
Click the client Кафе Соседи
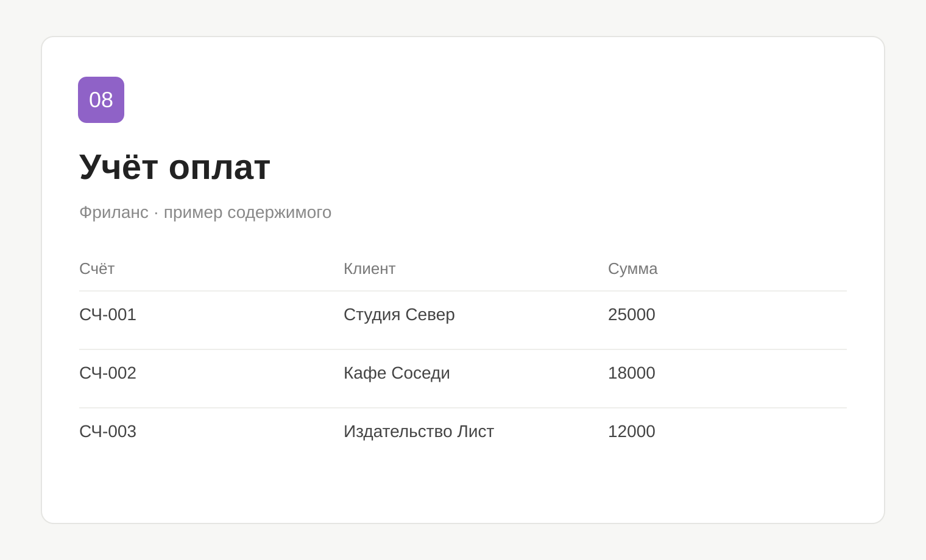tap(397, 373)
